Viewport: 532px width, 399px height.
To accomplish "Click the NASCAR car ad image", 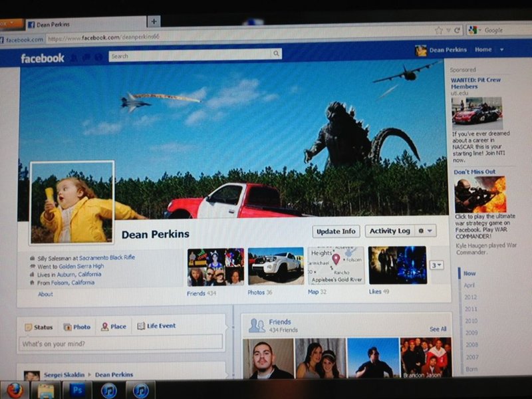I will coord(477,112).
